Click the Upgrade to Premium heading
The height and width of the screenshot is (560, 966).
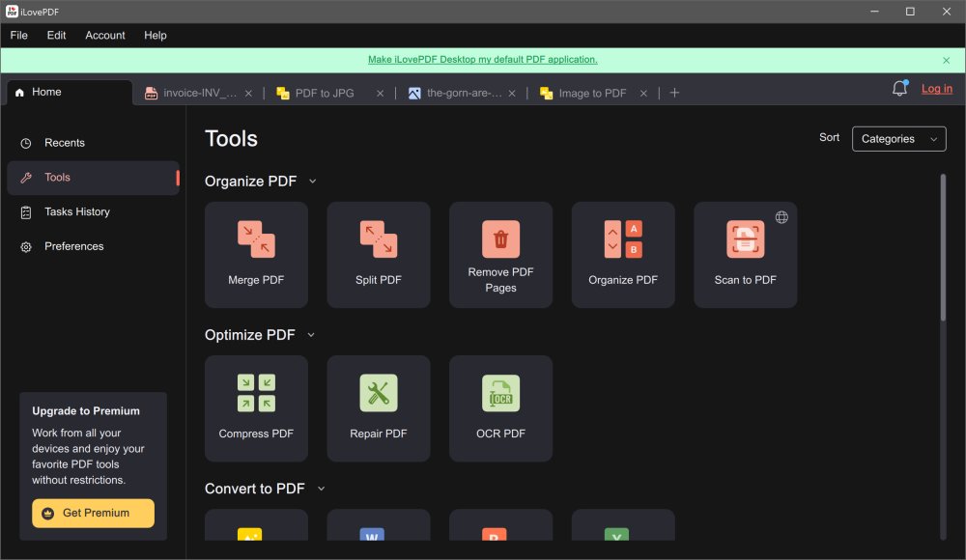click(86, 411)
